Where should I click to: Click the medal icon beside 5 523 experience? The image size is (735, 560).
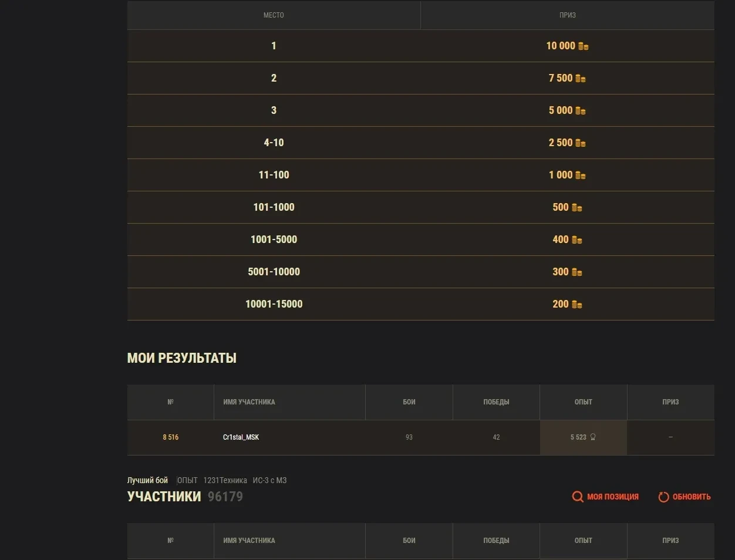click(593, 437)
